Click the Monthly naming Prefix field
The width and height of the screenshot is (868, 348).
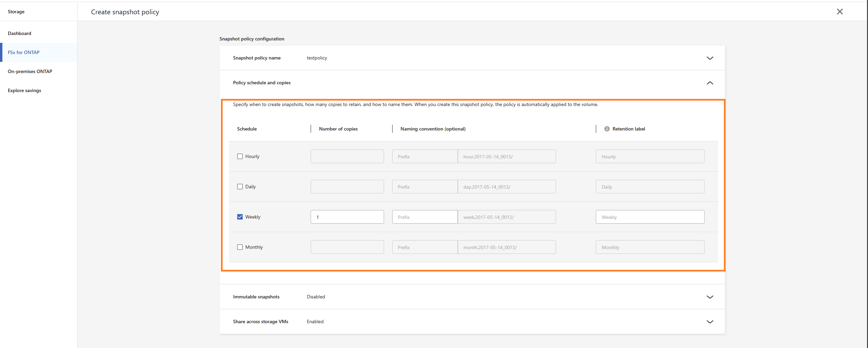coord(425,247)
